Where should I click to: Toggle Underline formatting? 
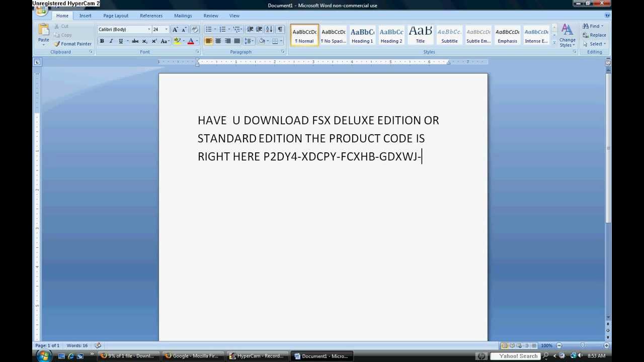click(x=121, y=41)
